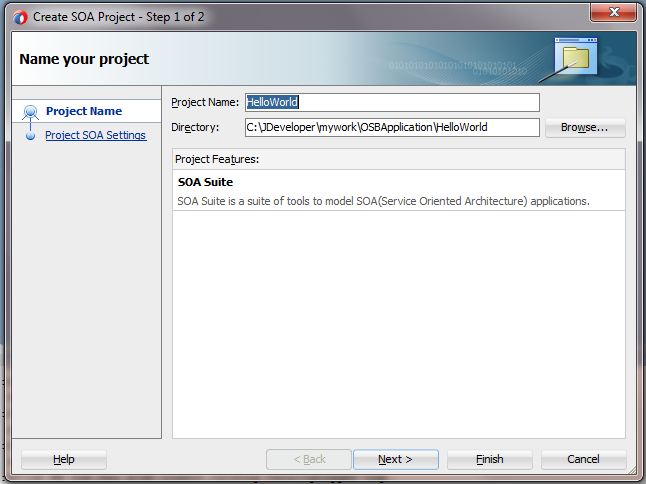Click the 'Name your project' heading

pos(84,59)
